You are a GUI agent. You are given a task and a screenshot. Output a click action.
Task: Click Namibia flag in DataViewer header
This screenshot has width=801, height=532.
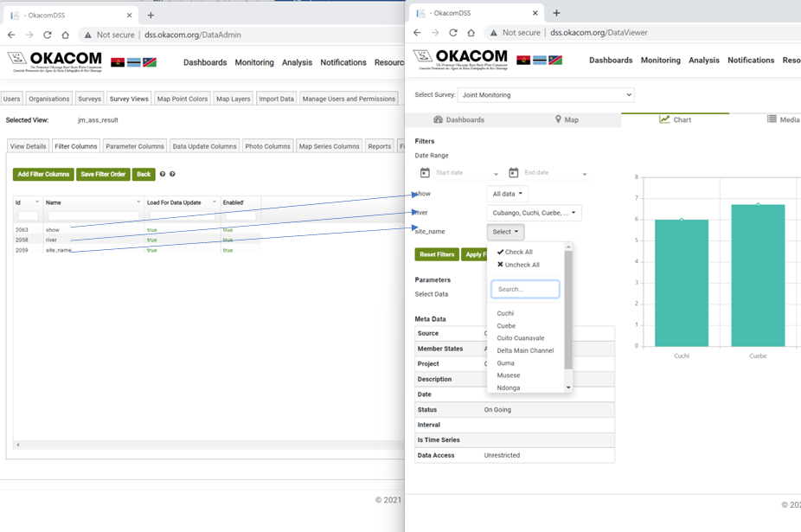point(556,61)
